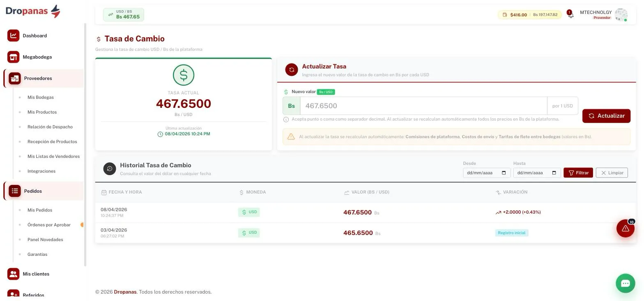Click the $416.00 wallet balance pill
Screen dimensions: 644x301
530,15
